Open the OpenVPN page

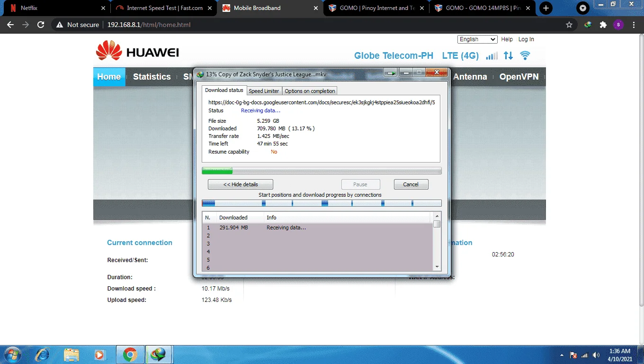519,77
